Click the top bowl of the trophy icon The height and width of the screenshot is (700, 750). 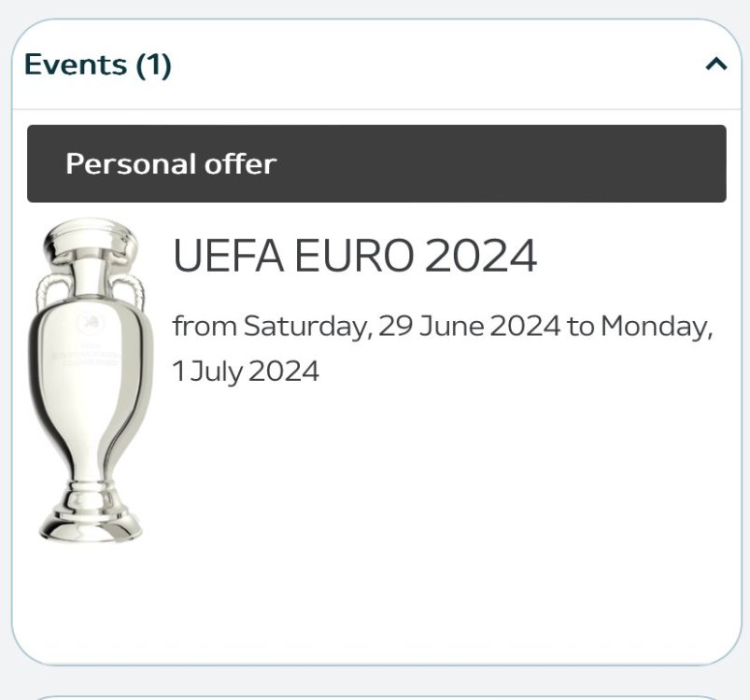click(x=90, y=243)
